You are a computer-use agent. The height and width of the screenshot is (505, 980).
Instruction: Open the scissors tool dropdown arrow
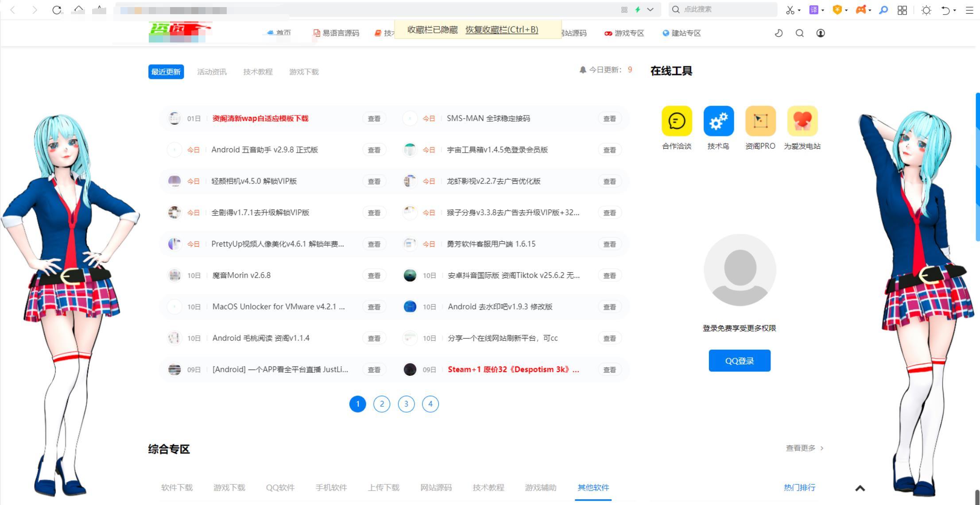(799, 10)
